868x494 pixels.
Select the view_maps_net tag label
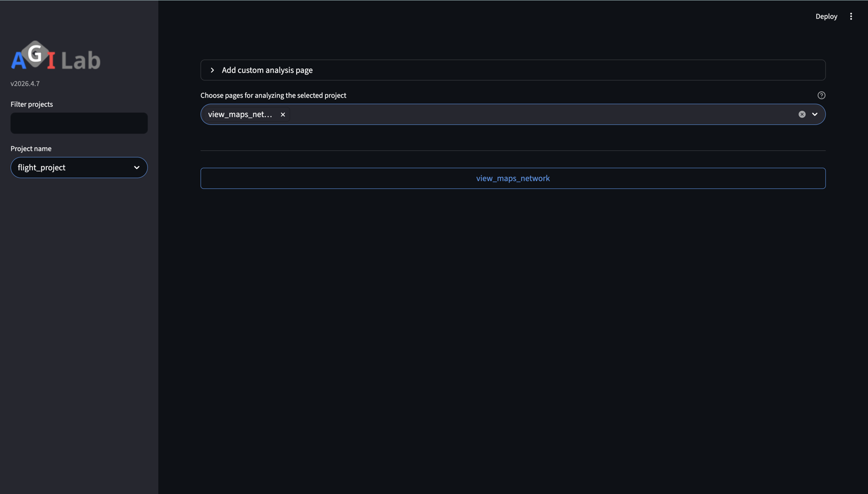click(x=241, y=114)
